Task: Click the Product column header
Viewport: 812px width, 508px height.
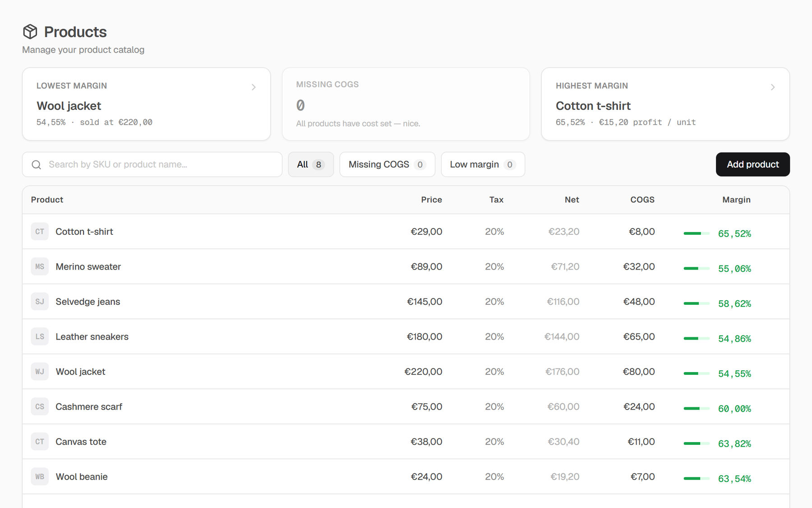Action: [x=47, y=200]
